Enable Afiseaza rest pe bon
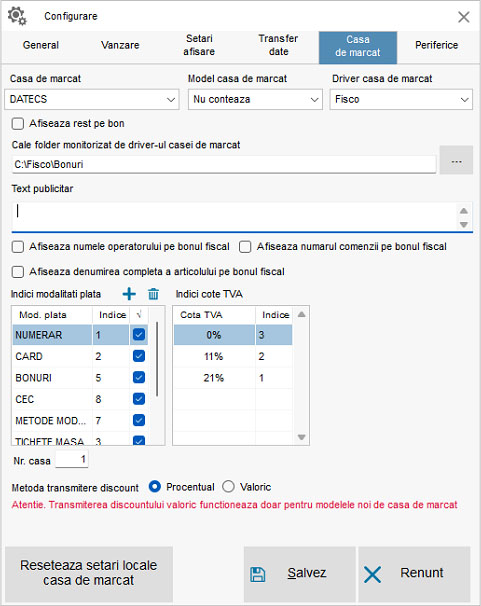This screenshot has height=606, width=481. pyautogui.click(x=18, y=124)
